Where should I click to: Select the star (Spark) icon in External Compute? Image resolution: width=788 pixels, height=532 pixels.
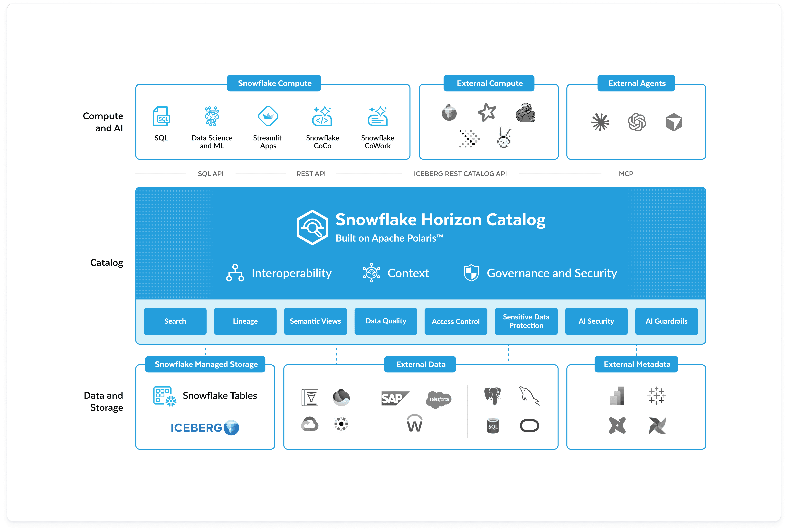coord(487,112)
